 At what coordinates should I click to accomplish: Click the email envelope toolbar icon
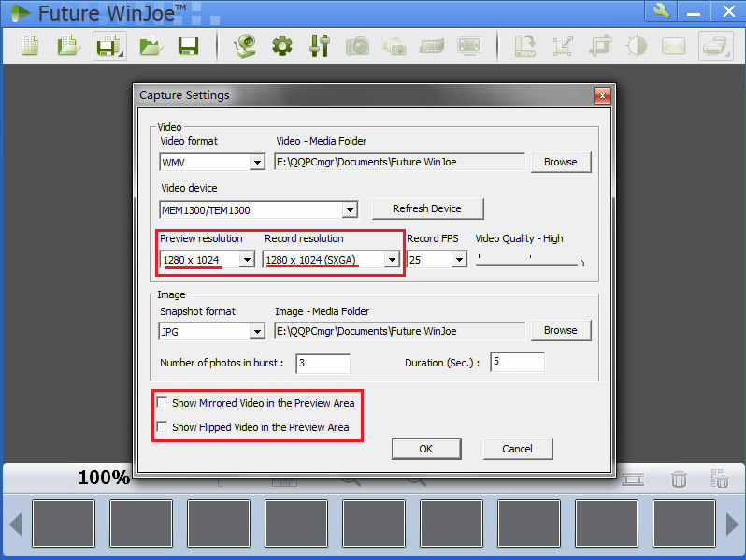coord(674,46)
